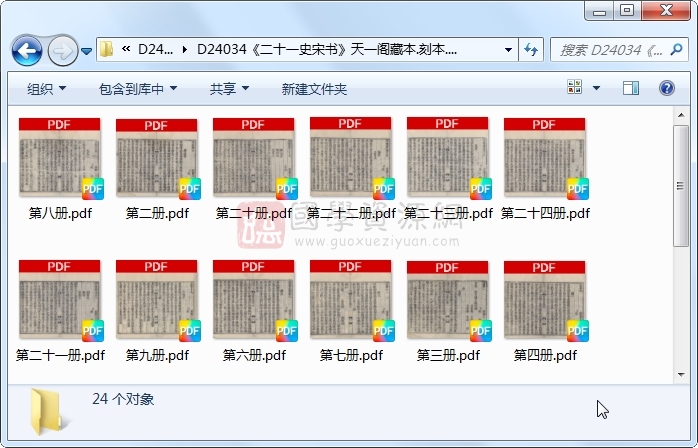Click the refresh button beside address bar
Screen dimensions: 698x448
pyautogui.click(x=531, y=49)
